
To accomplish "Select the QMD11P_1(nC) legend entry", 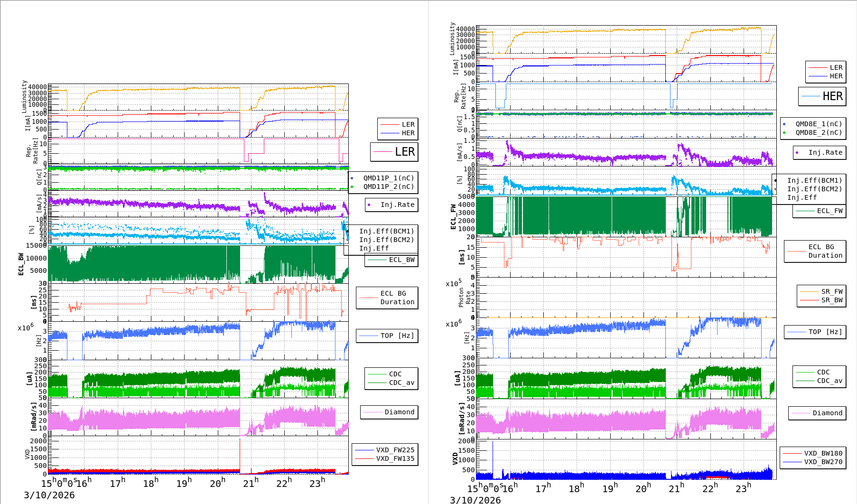I will coord(388,178).
